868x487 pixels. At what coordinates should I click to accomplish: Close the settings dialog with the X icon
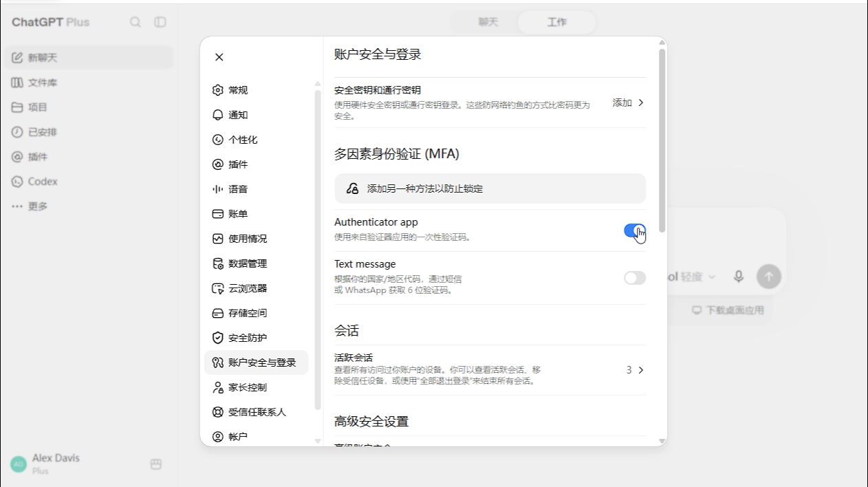(219, 57)
